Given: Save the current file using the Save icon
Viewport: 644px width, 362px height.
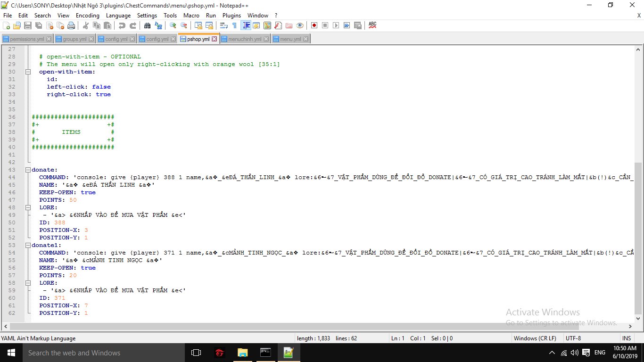Looking at the screenshot, I should 28,25.
